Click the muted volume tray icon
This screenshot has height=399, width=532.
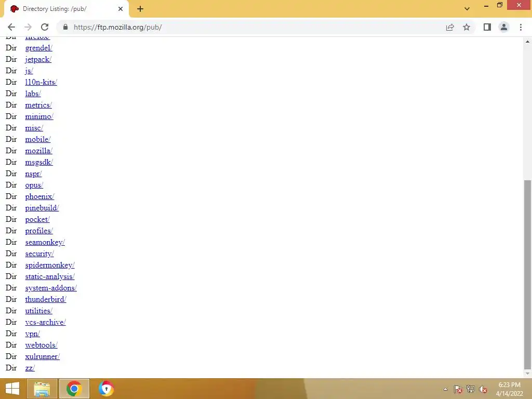483,389
